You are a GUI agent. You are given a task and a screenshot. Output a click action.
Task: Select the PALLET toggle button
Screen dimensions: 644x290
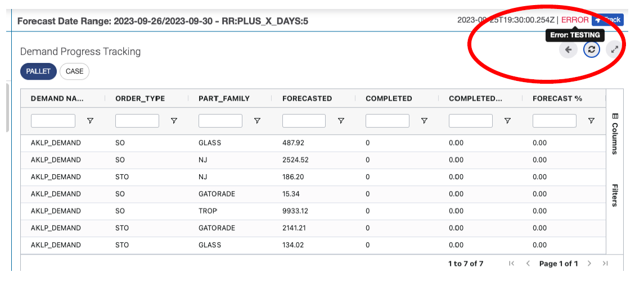pos(38,71)
